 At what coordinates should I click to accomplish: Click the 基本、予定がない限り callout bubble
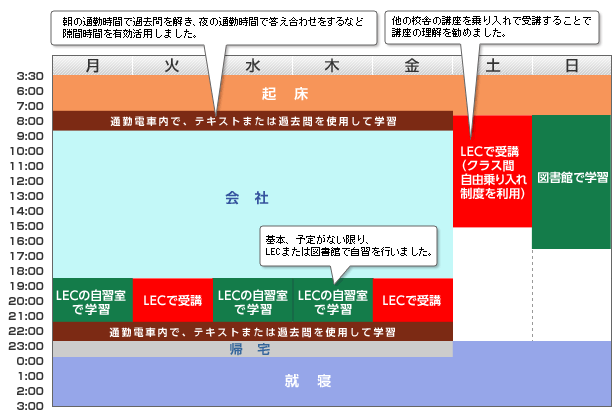click(x=349, y=246)
